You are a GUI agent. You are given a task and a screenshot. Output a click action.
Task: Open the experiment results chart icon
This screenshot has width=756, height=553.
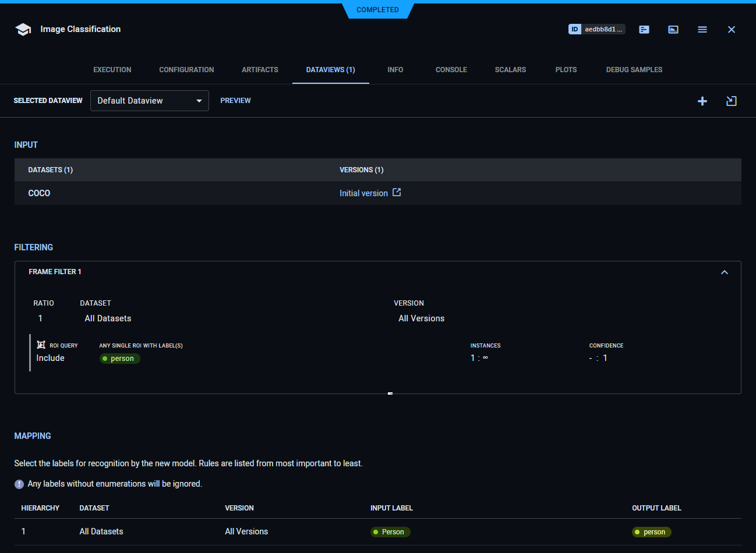pyautogui.click(x=673, y=29)
